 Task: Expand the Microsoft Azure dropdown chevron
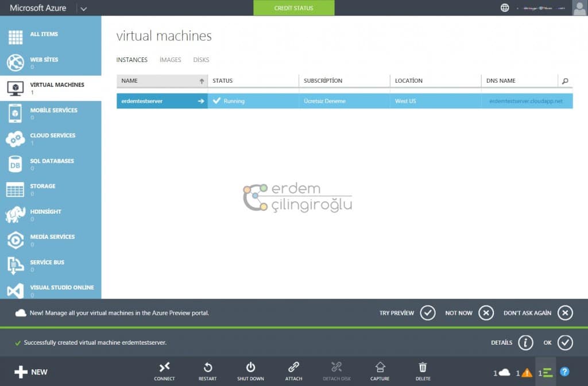(84, 9)
